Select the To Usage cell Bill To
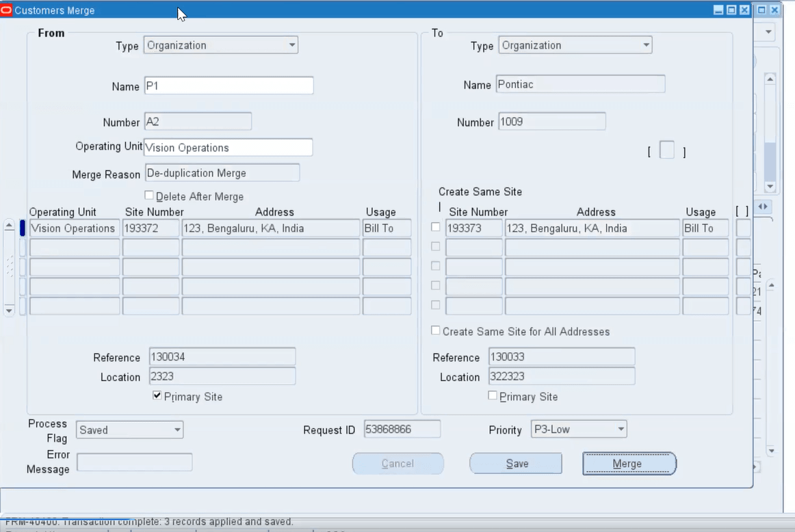This screenshot has height=532, width=795. pos(705,228)
